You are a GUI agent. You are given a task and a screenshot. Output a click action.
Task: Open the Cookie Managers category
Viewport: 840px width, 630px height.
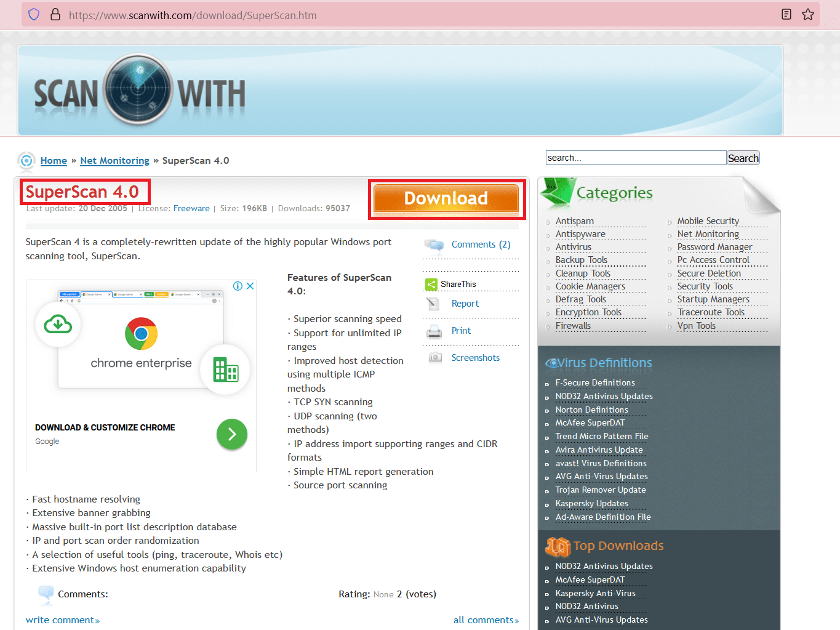[x=590, y=286]
